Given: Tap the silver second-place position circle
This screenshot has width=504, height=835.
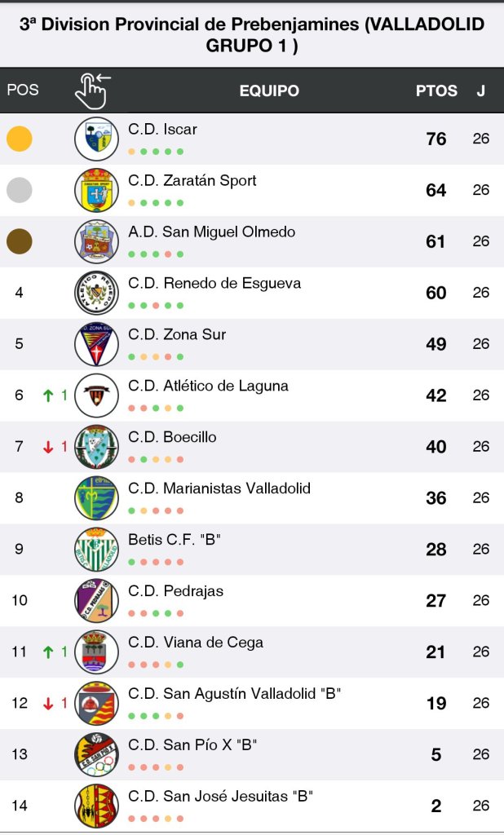Looking at the screenshot, I should pos(19,190).
